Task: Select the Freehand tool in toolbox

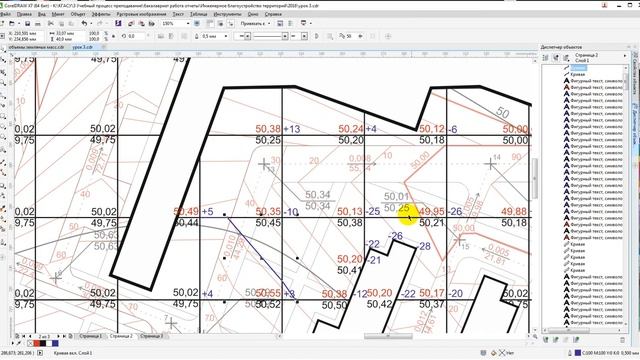Action: click(3, 95)
